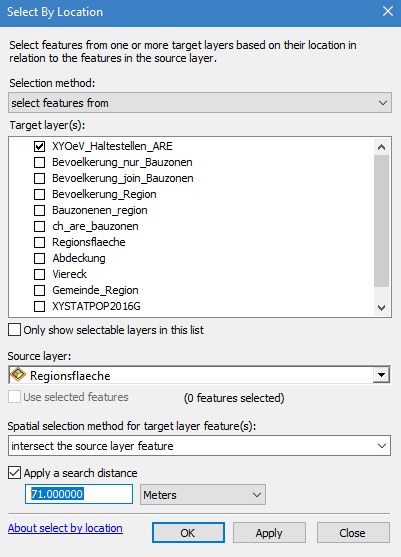
Task: Click the Close button
Action: 353,532
